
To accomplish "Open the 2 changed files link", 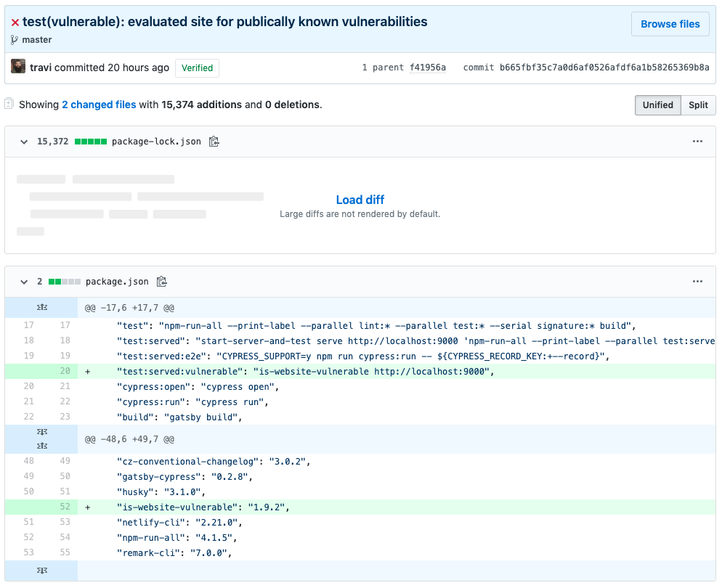I will (99, 105).
